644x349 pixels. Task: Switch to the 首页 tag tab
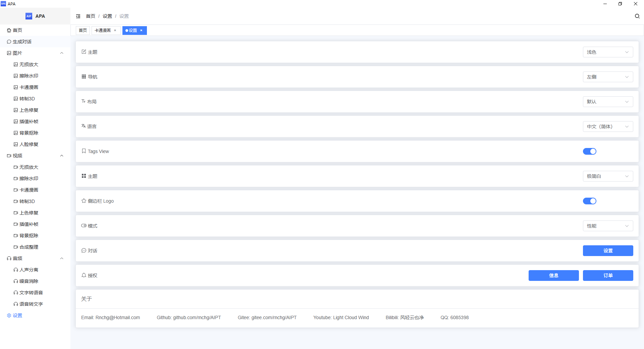83,31
